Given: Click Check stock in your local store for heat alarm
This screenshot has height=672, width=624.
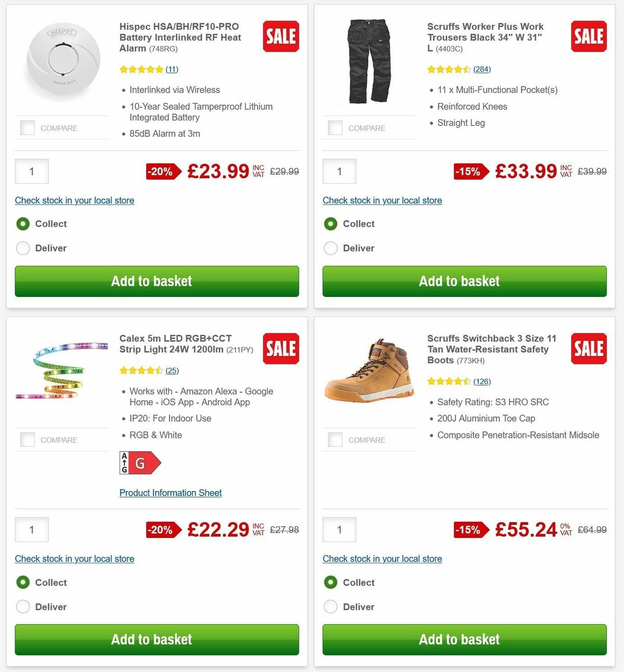Looking at the screenshot, I should click(74, 200).
